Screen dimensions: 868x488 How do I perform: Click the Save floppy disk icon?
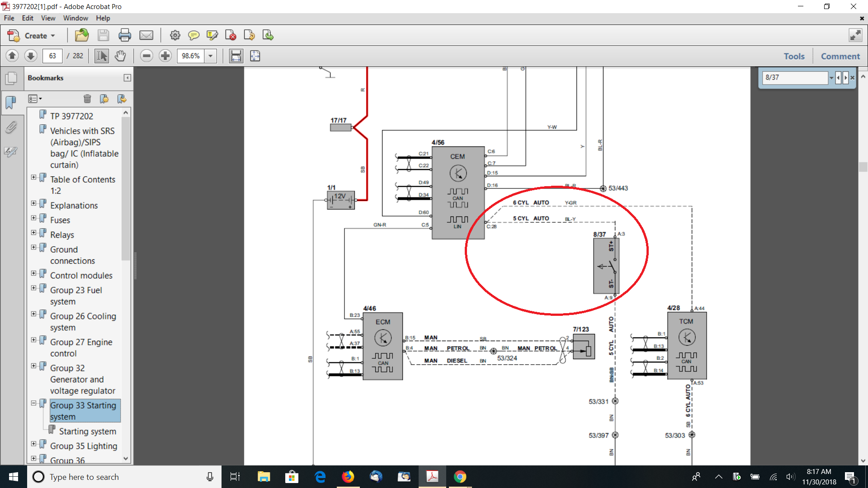pos(103,35)
